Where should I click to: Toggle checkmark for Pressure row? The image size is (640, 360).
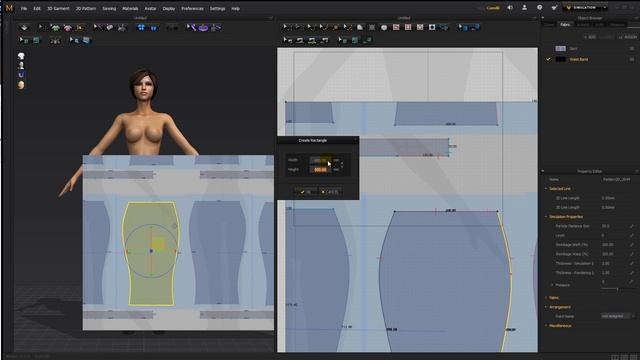[x=631, y=282]
